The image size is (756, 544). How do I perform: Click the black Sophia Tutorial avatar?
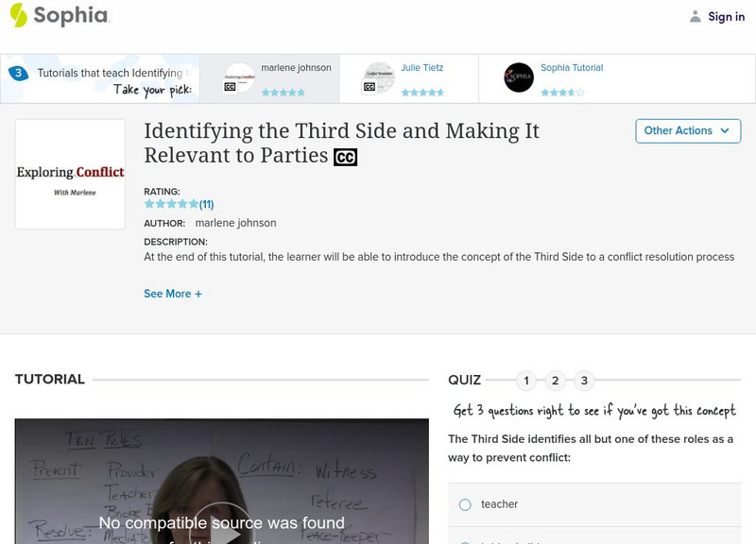pyautogui.click(x=519, y=77)
